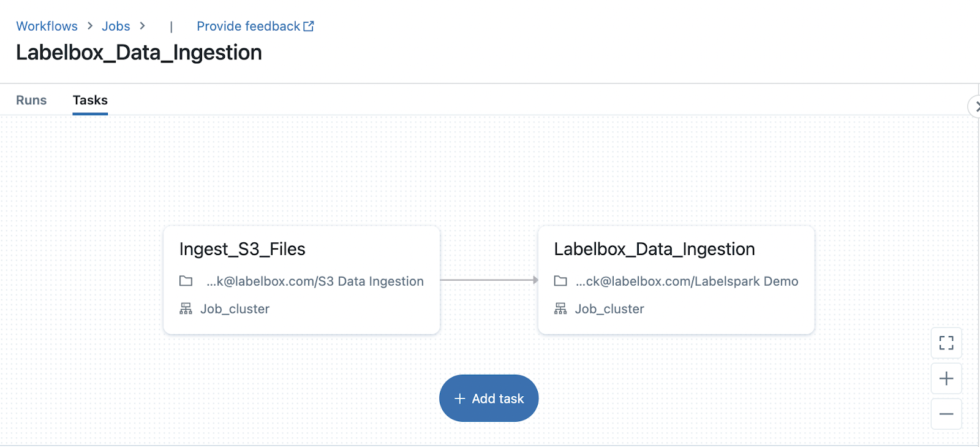Click the chevron after the Workflows breadcrumb

pos(90,26)
